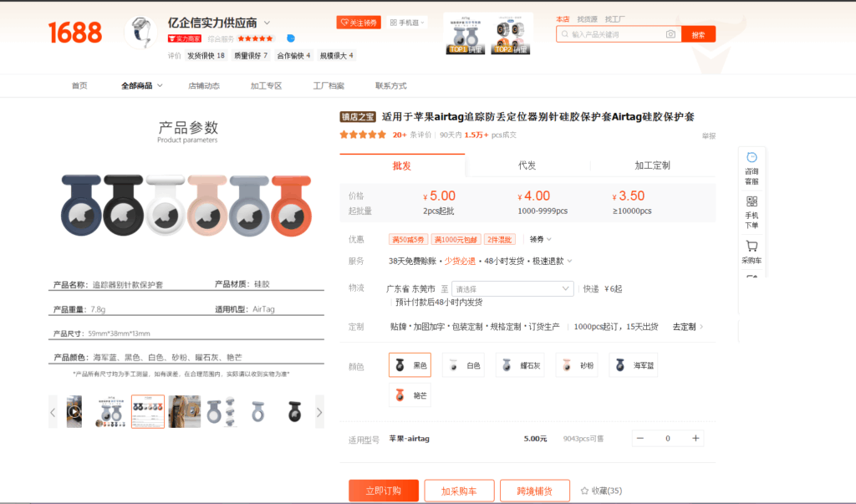Select the 砂粉 color option
This screenshot has height=504, width=856.
pos(577,365)
